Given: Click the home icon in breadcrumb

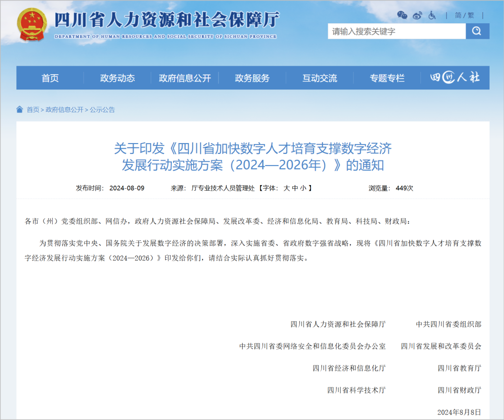Looking at the screenshot, I should coord(20,110).
